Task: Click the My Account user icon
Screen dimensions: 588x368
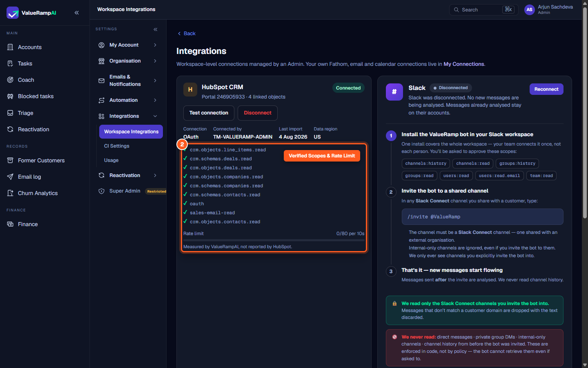Action: point(101,45)
